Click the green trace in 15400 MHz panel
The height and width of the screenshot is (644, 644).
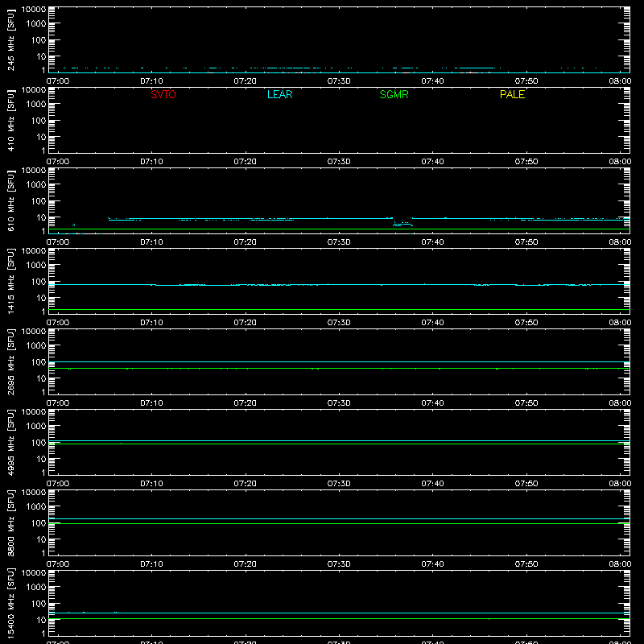(339, 618)
